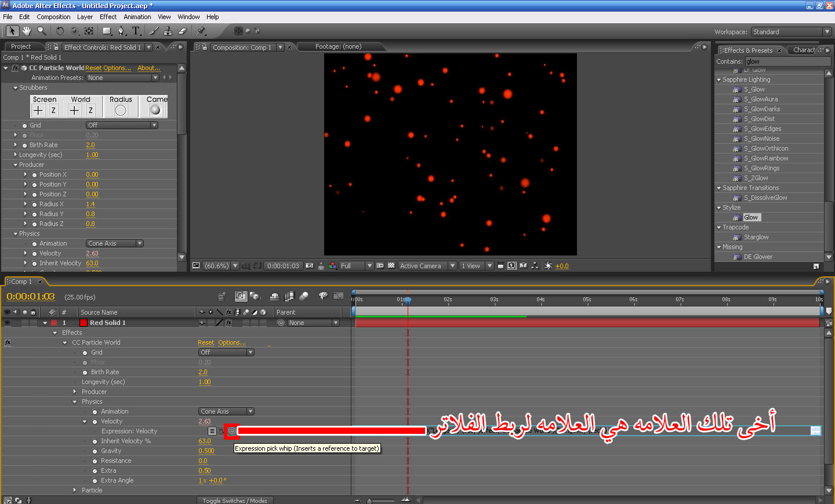The width and height of the screenshot is (835, 504).
Task: Select the Pan Behind tool
Action: [x=89, y=31]
